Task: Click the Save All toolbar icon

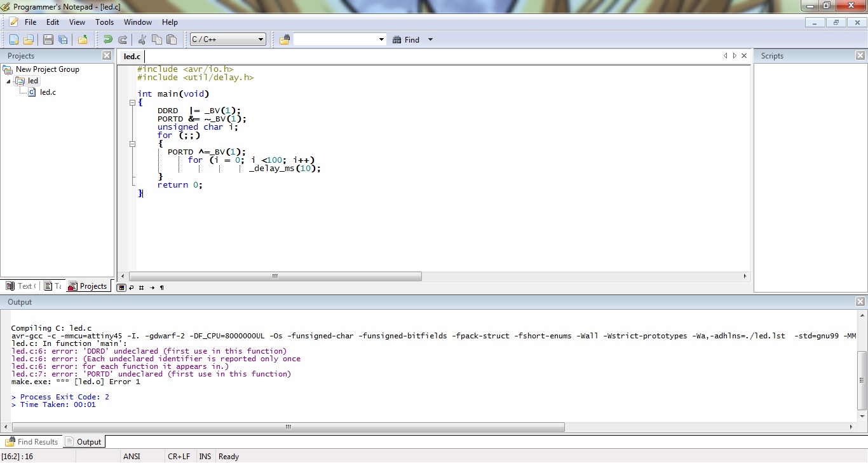Action: pyautogui.click(x=62, y=39)
